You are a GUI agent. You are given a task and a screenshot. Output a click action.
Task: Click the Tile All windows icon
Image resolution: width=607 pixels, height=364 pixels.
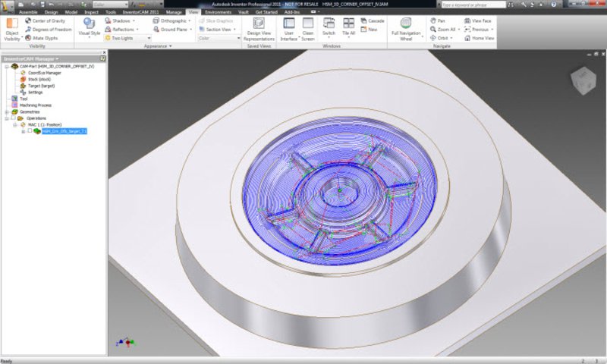[x=348, y=24]
